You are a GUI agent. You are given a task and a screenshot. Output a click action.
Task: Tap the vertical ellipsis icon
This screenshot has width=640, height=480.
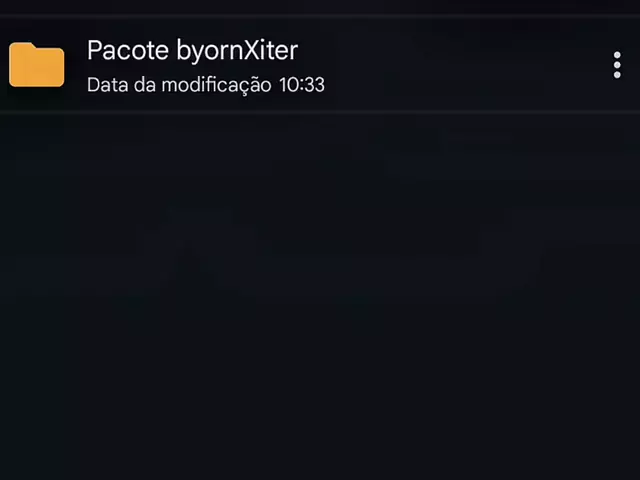click(x=617, y=64)
